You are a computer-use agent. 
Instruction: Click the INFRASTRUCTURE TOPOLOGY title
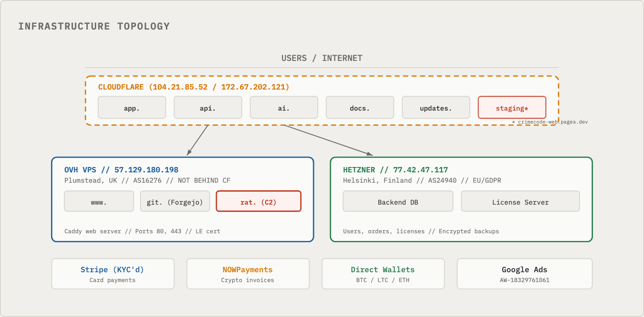tap(94, 26)
